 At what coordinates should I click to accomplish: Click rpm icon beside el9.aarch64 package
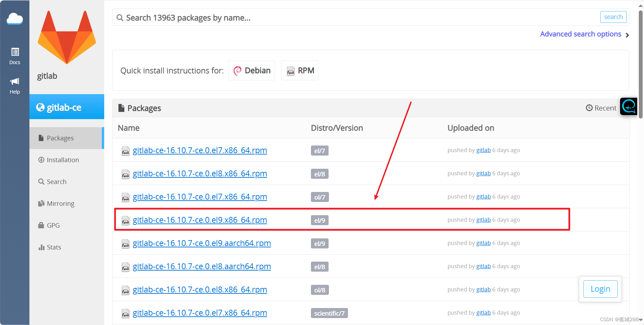pos(125,244)
